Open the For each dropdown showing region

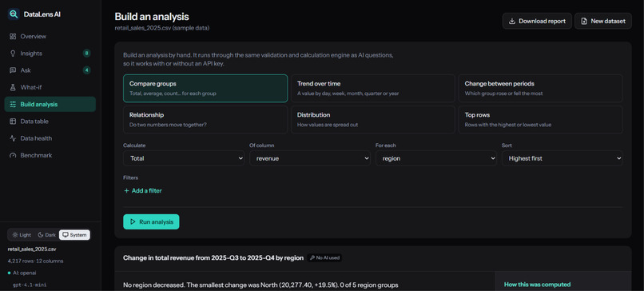click(436, 158)
